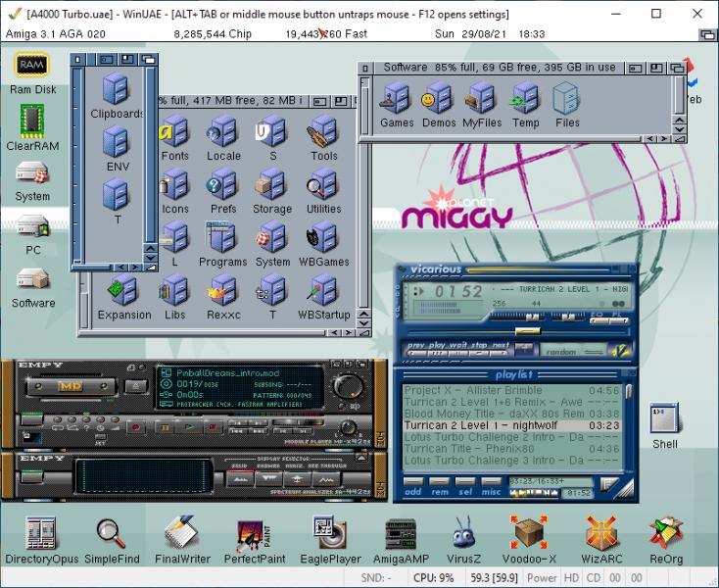
Task: Toggle the spectrum analyzer power button
Action: tap(31, 477)
